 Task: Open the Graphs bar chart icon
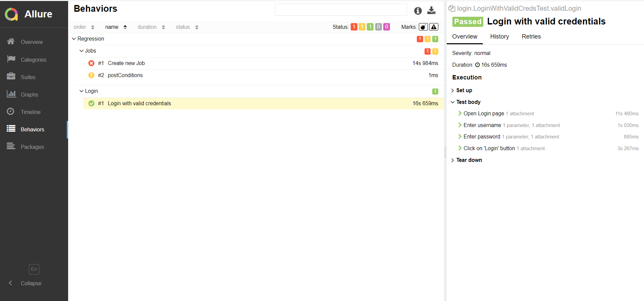pyautogui.click(x=11, y=94)
